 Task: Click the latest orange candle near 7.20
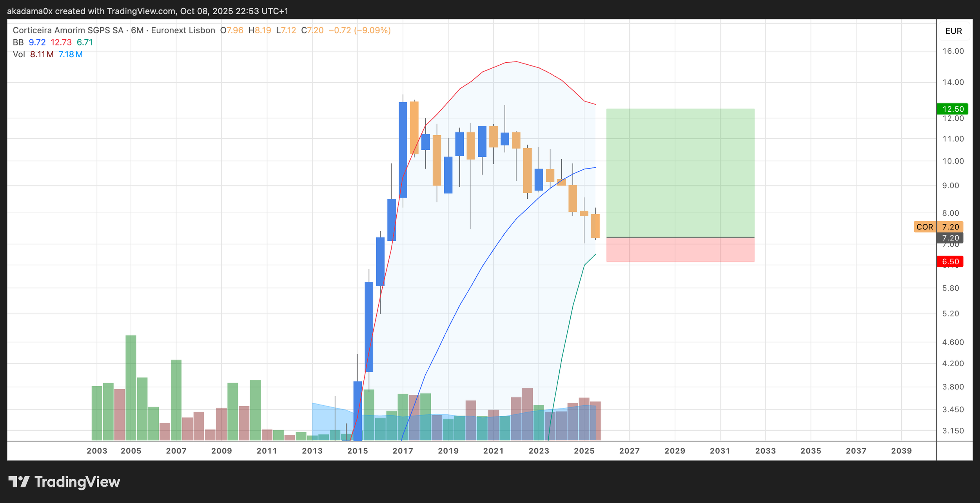(595, 226)
